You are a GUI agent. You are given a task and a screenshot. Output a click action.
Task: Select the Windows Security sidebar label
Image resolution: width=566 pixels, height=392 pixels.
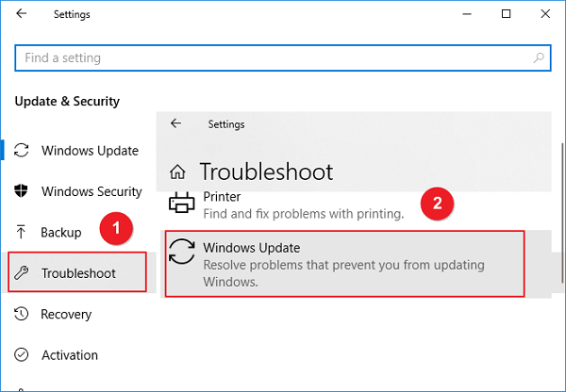coord(92,191)
